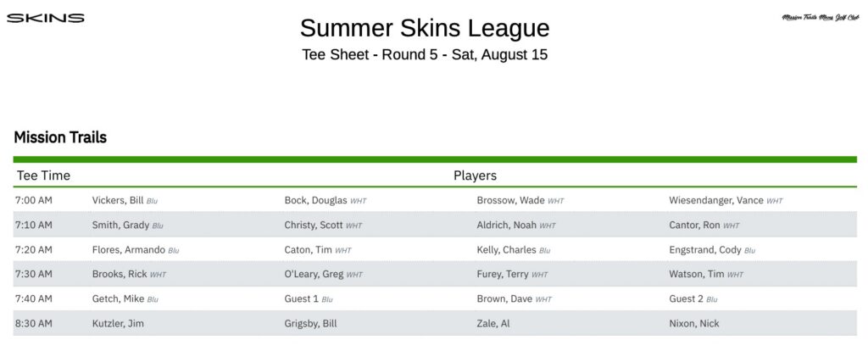This screenshot has height=362, width=868.
Task: Click player Engstrand, Cody
Action: 705,249
